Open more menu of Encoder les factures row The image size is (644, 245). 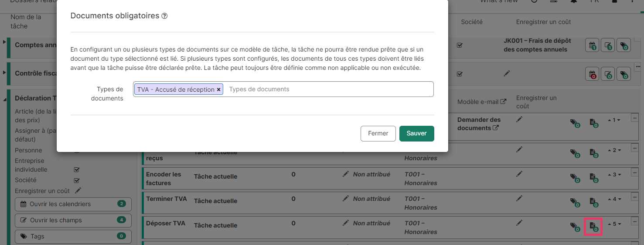(x=634, y=171)
